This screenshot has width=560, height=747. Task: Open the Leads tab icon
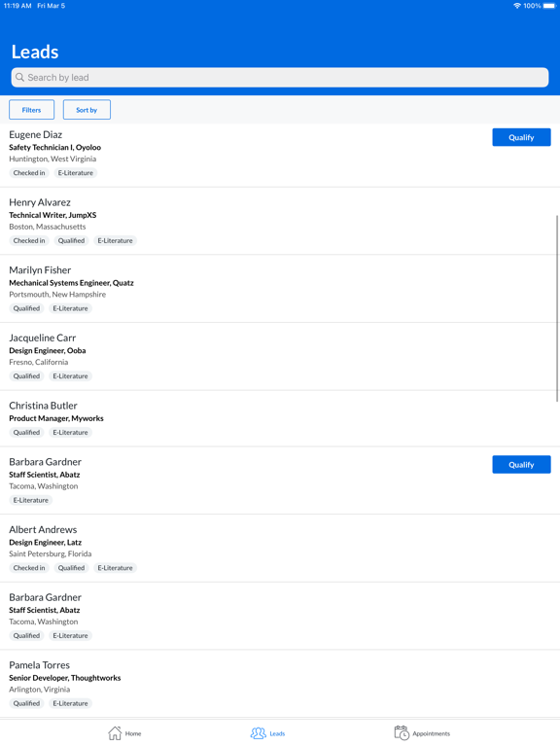[258, 733]
